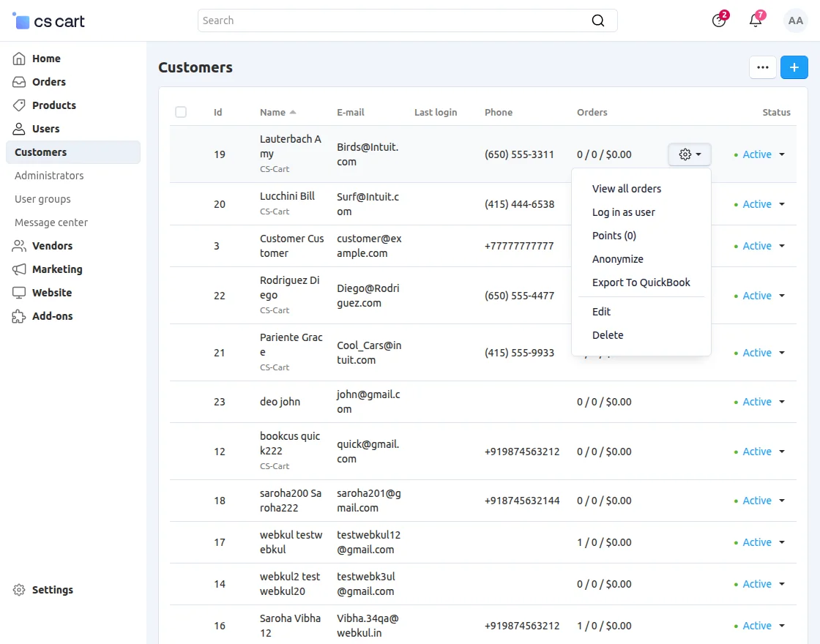This screenshot has width=820, height=644.
Task: Click the blue plus add customer button
Action: click(794, 67)
